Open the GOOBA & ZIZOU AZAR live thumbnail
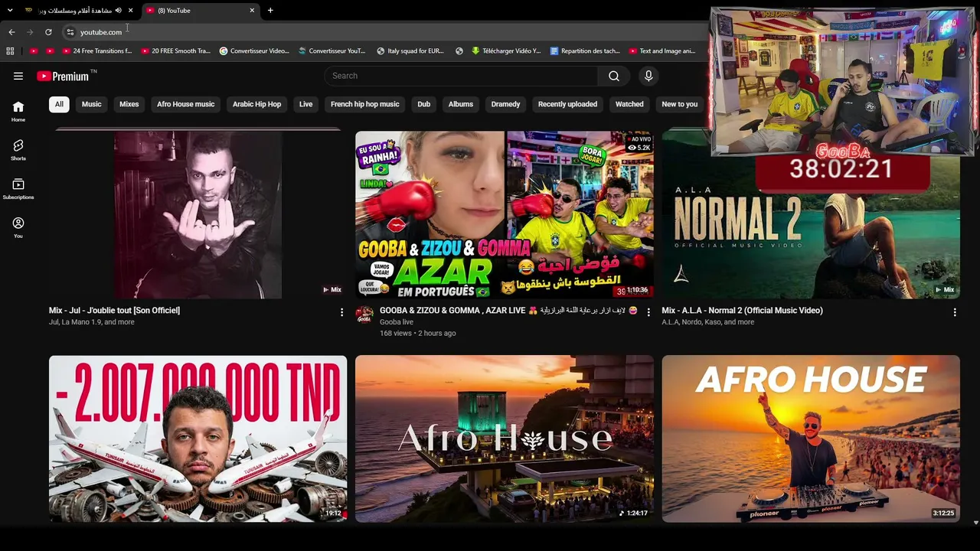 tap(505, 215)
